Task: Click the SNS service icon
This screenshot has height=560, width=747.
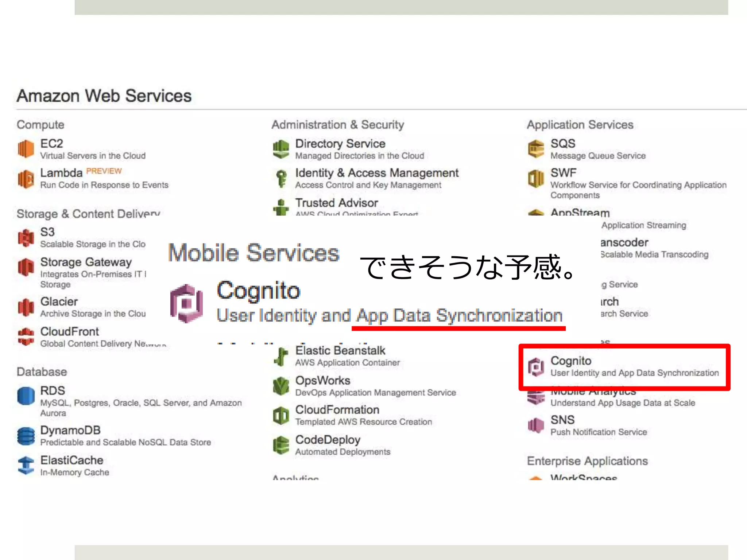Action: click(536, 425)
